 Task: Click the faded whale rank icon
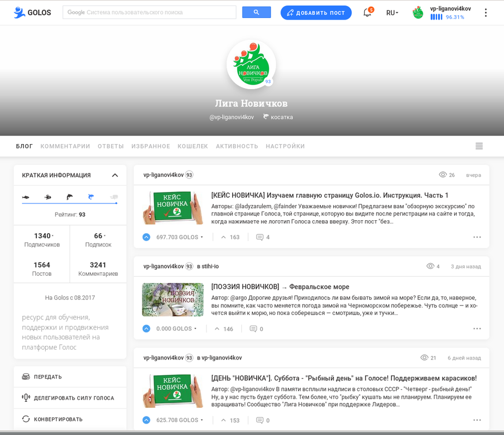(114, 197)
